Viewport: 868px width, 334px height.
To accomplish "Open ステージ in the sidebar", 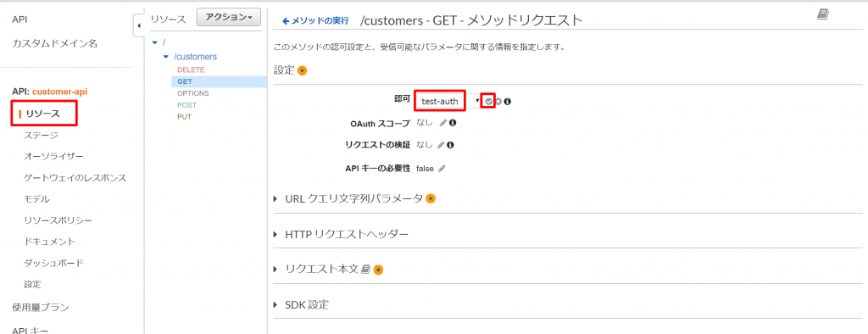I will pyautogui.click(x=42, y=135).
